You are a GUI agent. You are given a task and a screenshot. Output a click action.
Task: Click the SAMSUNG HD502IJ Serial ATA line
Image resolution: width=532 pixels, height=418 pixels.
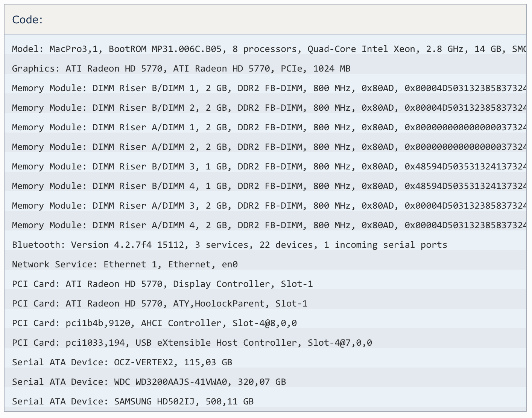(133, 401)
